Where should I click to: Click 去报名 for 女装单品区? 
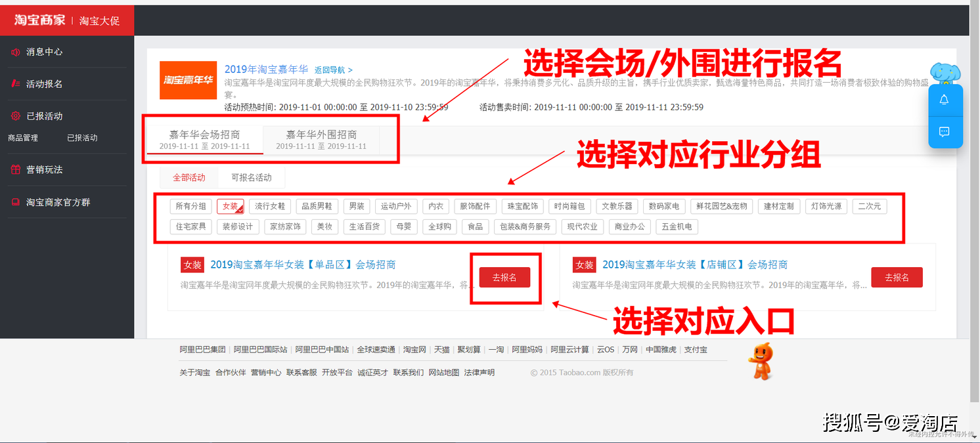coord(504,278)
